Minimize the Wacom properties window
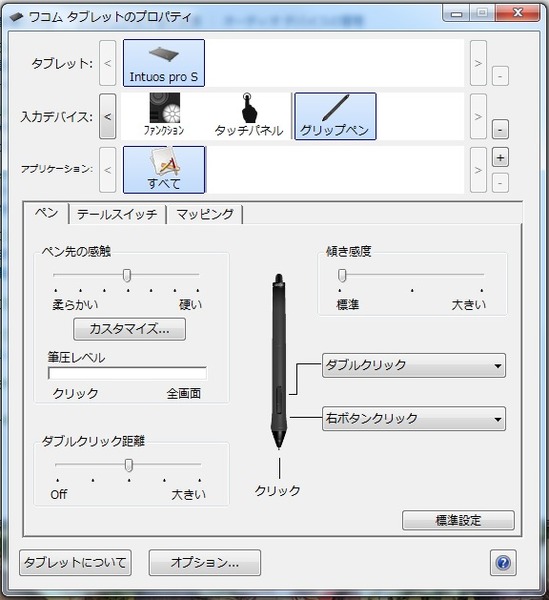549x600 pixels. point(456,14)
